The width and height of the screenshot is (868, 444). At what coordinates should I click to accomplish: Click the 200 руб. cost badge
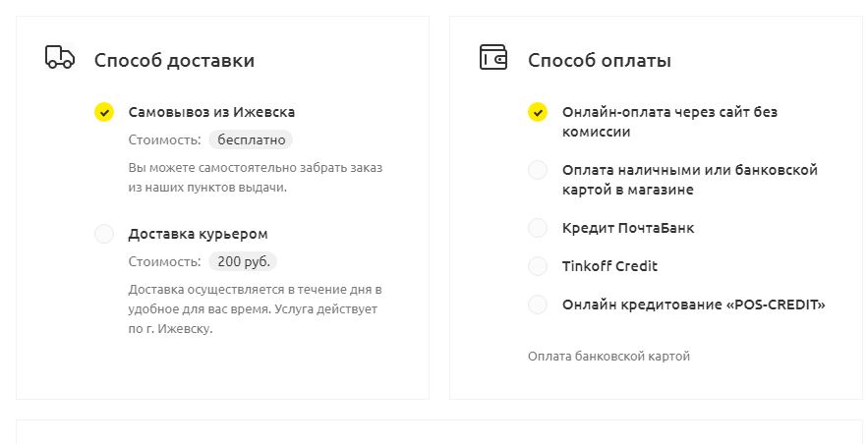point(243,261)
